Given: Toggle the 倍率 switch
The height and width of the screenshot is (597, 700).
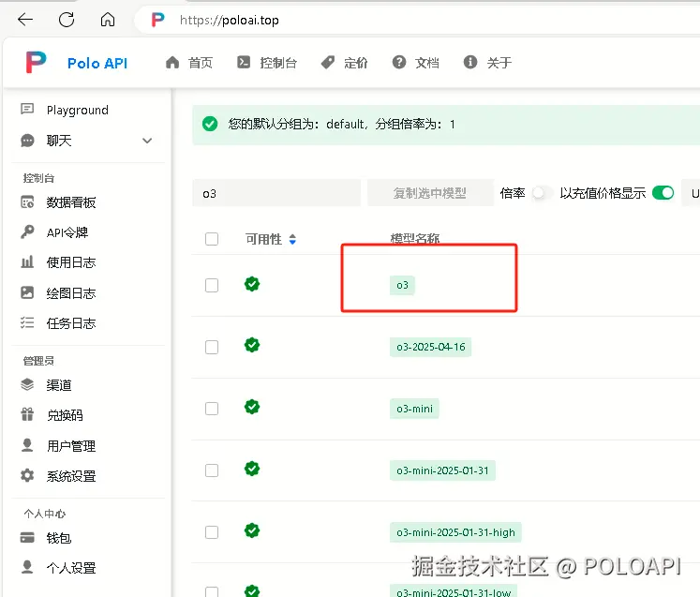Looking at the screenshot, I should point(542,193).
